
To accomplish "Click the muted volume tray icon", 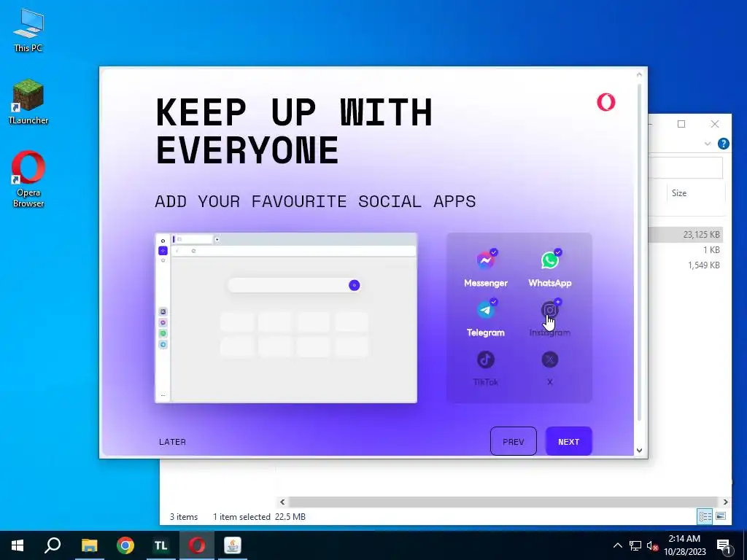I will 653,545.
